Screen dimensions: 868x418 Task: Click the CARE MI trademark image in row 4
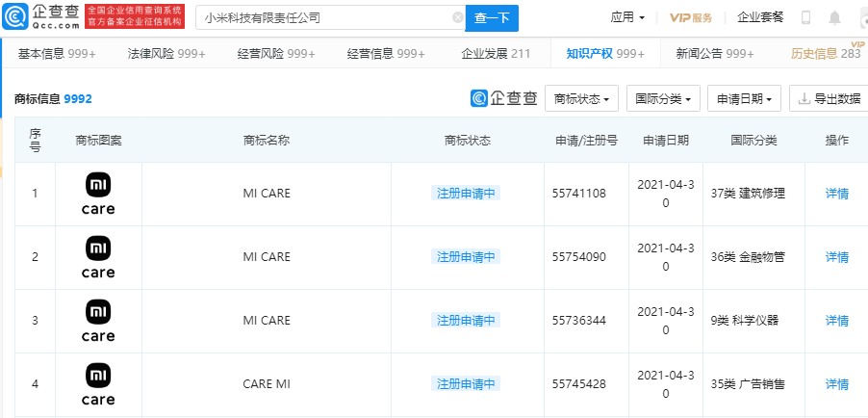(x=98, y=384)
